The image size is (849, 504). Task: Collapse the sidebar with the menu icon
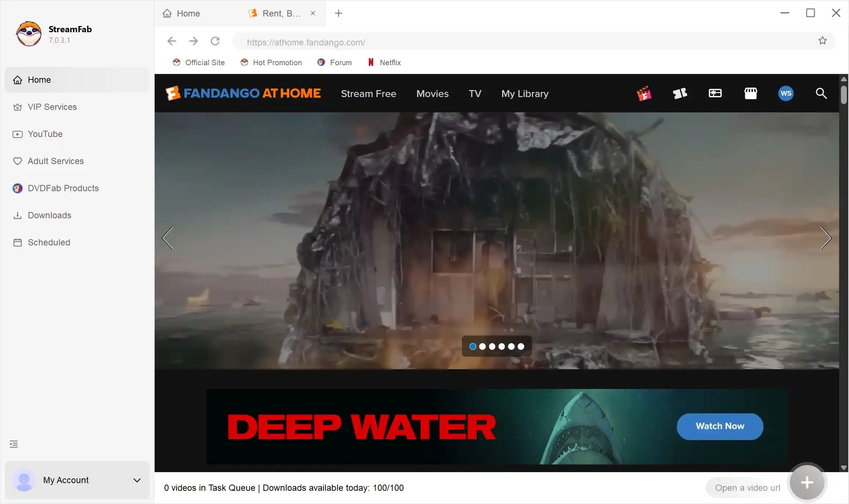tap(14, 444)
